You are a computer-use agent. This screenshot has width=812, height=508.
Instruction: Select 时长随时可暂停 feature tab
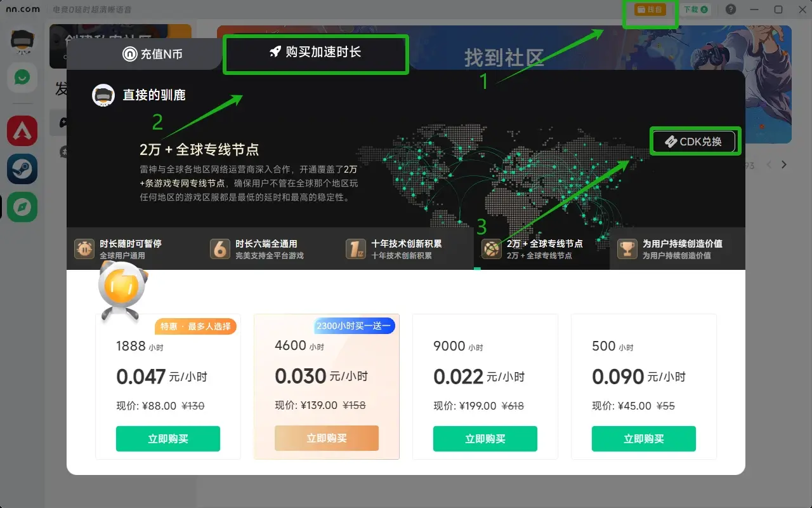(x=134, y=249)
